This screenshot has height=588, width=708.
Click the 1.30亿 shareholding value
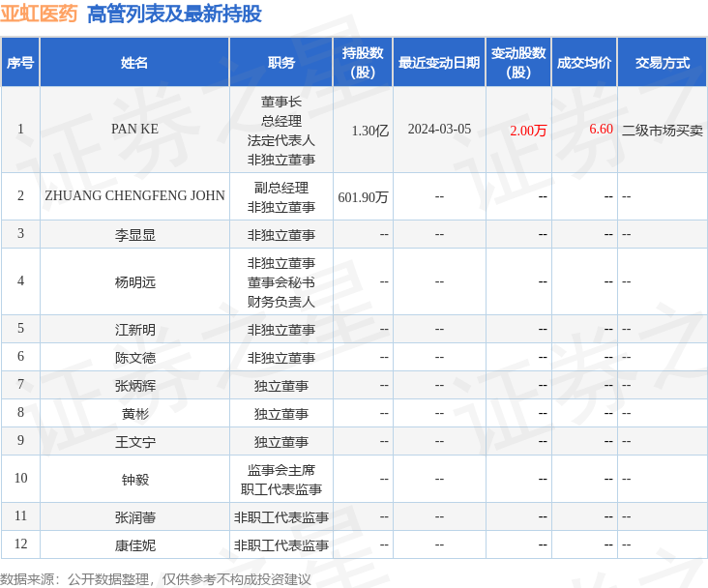(370, 131)
